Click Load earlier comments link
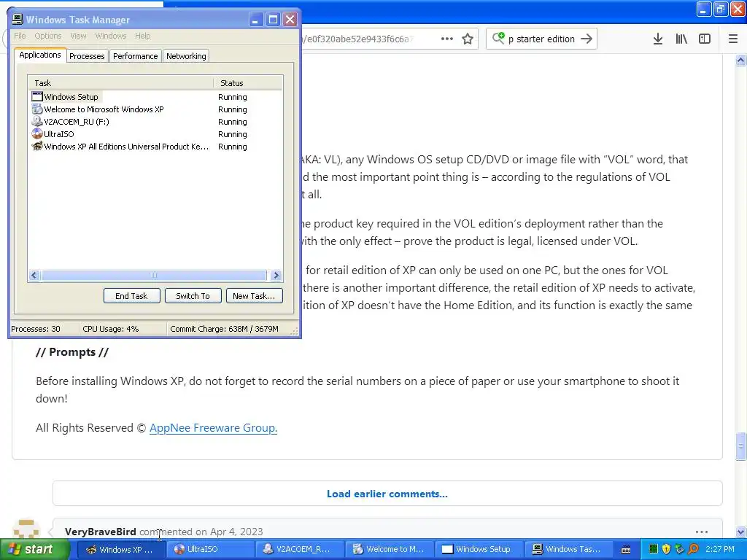The height and width of the screenshot is (560, 747). pyautogui.click(x=387, y=494)
